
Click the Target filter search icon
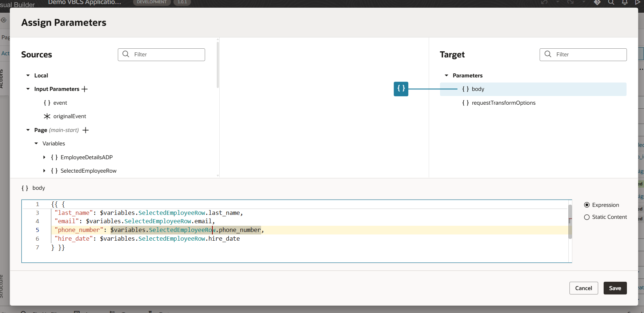548,54
